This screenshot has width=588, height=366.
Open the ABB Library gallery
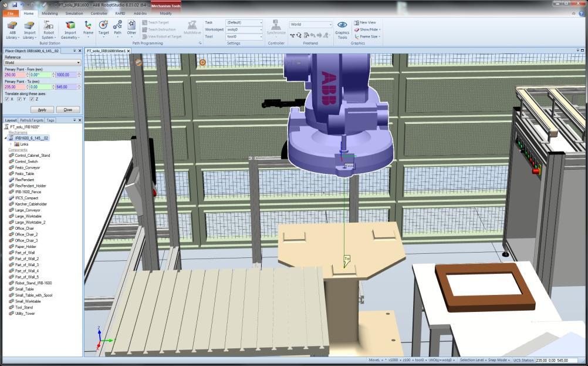point(12,30)
